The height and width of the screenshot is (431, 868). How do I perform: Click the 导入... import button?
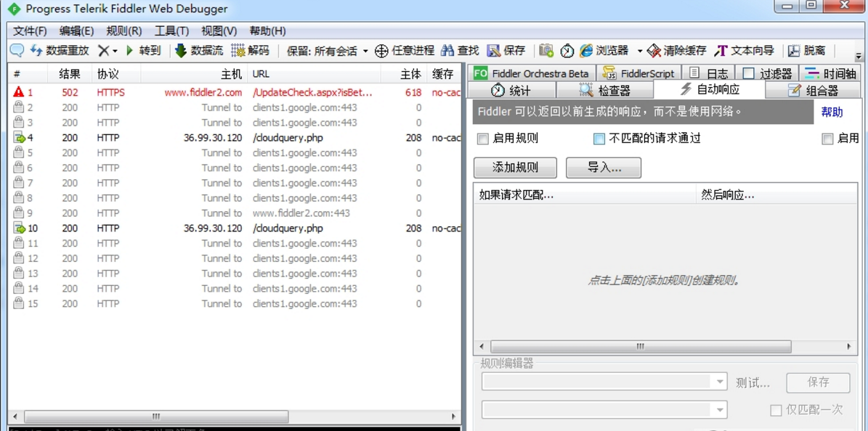tap(604, 168)
